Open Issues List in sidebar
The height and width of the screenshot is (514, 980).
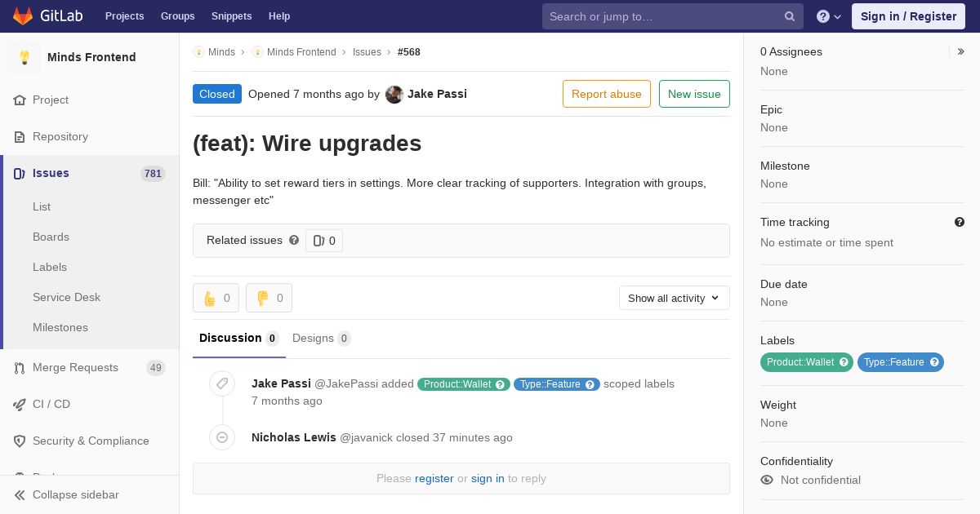(42, 207)
